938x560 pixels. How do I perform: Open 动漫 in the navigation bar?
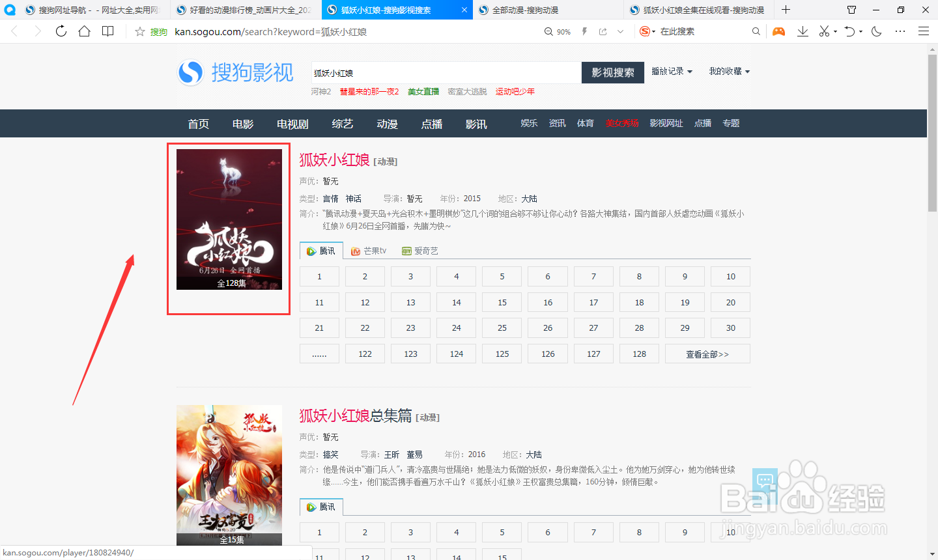point(387,124)
